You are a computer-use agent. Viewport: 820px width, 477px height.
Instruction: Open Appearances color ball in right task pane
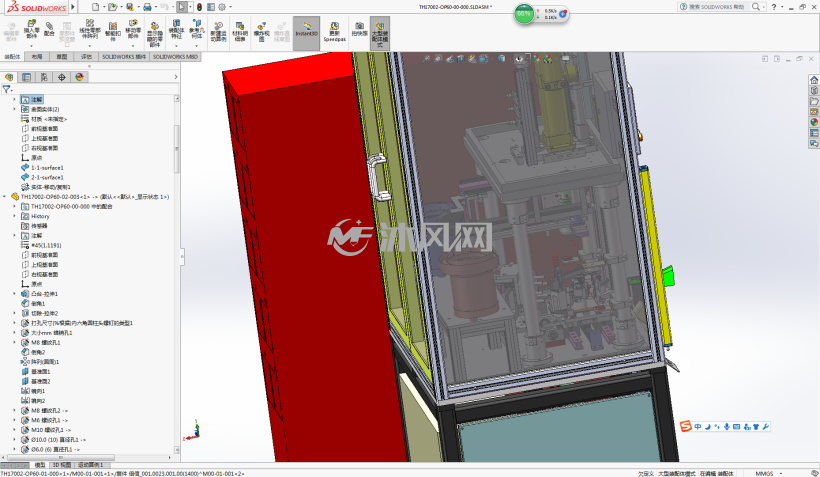coord(814,122)
